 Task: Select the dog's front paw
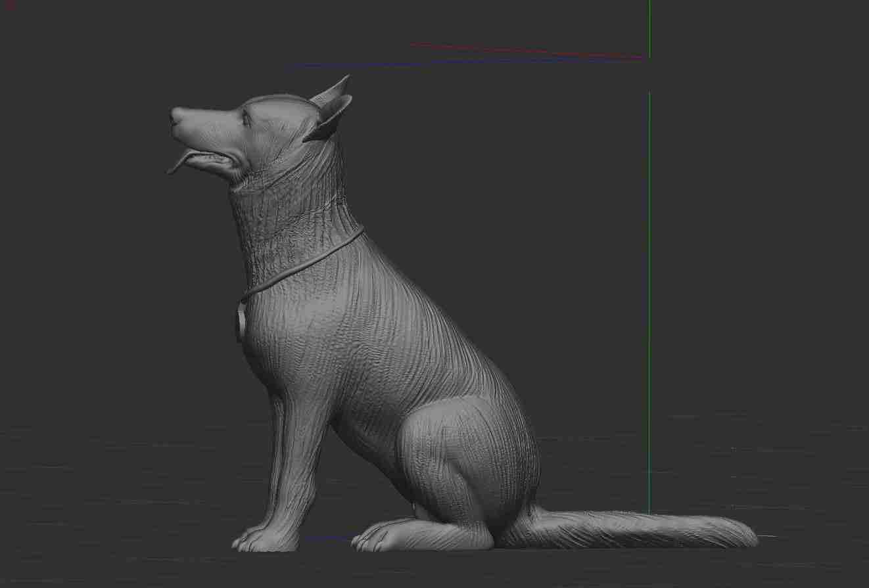[x=270, y=539]
